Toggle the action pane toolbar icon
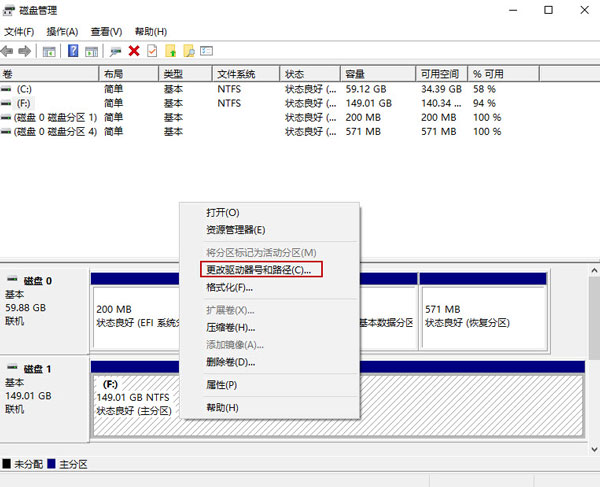Screen dimensions: 600x487 pos(91,51)
